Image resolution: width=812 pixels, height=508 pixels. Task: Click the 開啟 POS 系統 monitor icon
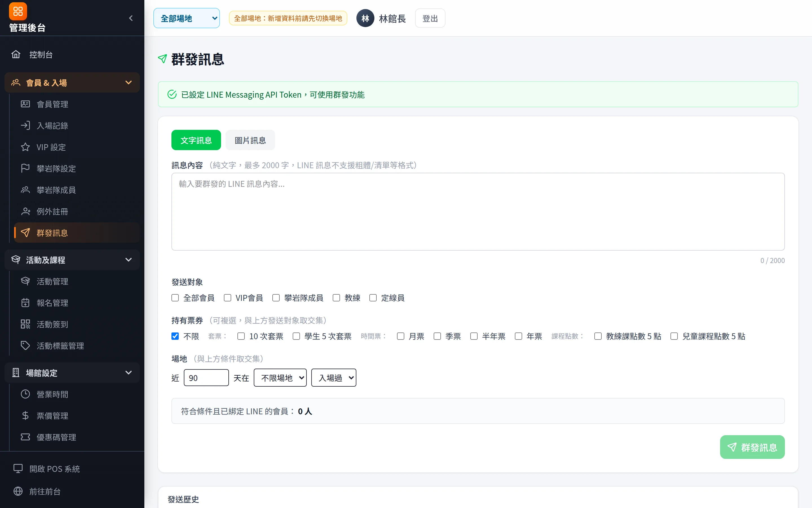tap(18, 469)
